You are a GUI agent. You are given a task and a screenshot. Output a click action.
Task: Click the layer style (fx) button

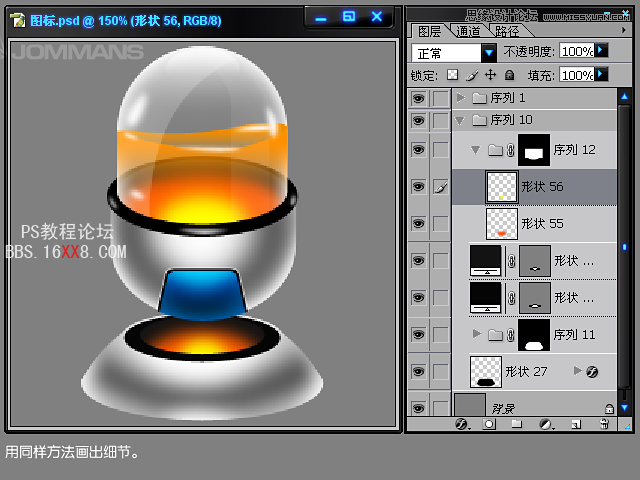463,424
